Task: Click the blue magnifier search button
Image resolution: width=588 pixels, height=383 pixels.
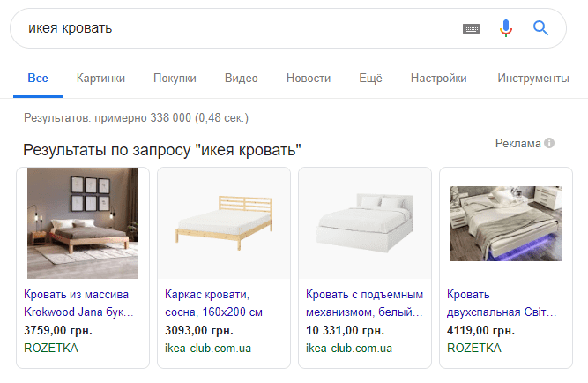Action: (540, 28)
